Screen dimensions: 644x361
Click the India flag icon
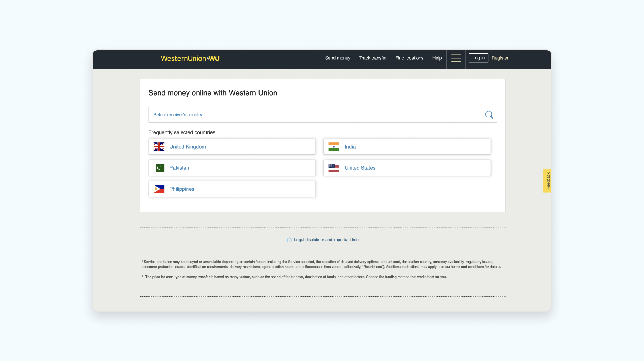[x=334, y=147]
